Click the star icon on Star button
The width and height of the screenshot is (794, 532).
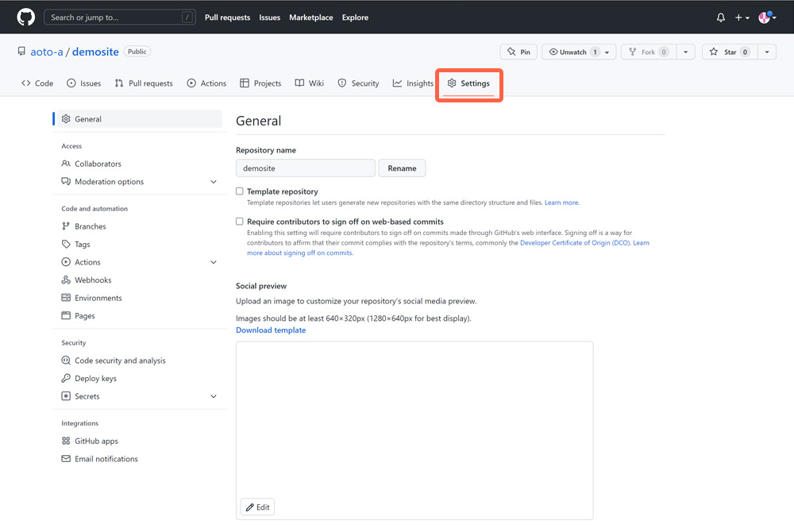[714, 52]
